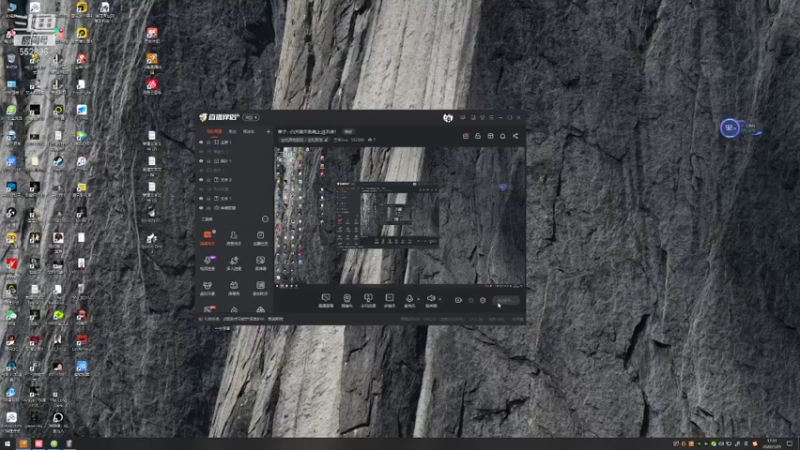The image size is (800, 450).
Task: Open the system tray clock
Action: point(771,444)
